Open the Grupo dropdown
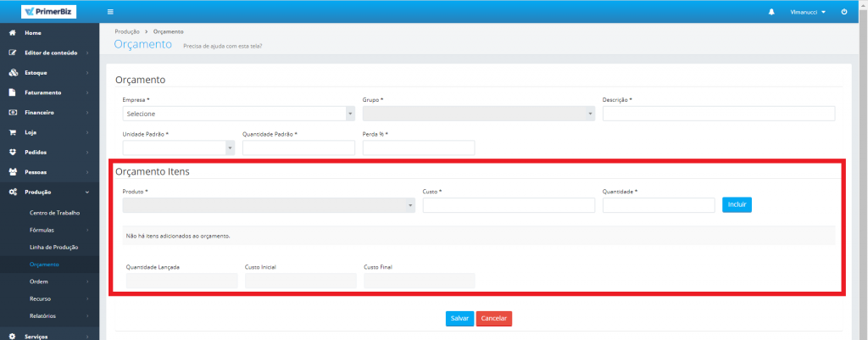Image resolution: width=868 pixels, height=340 pixels. (x=479, y=114)
